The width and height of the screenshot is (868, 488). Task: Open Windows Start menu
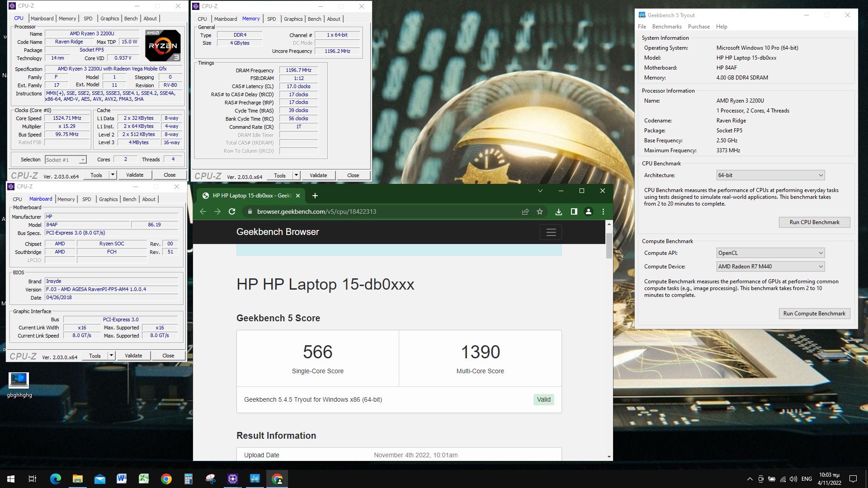pyautogui.click(x=11, y=479)
